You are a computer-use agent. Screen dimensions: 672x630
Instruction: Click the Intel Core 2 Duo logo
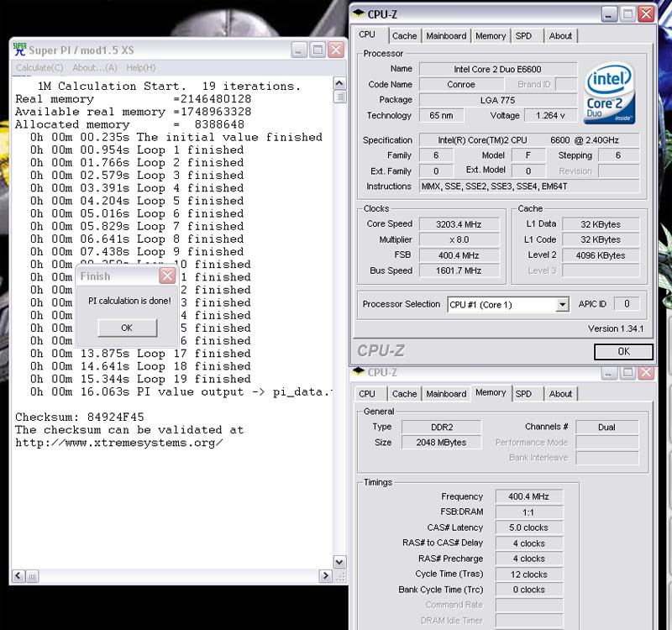610,93
